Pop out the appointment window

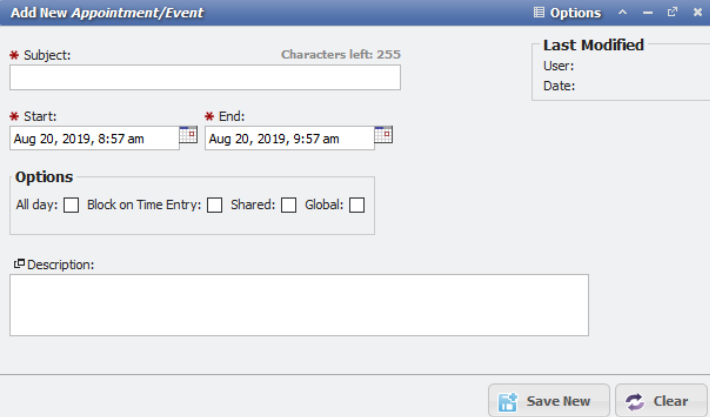coord(672,12)
